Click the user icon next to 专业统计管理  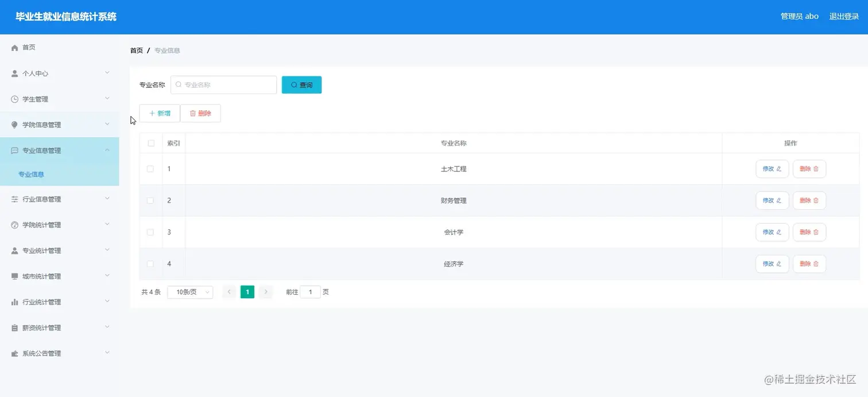(x=15, y=250)
